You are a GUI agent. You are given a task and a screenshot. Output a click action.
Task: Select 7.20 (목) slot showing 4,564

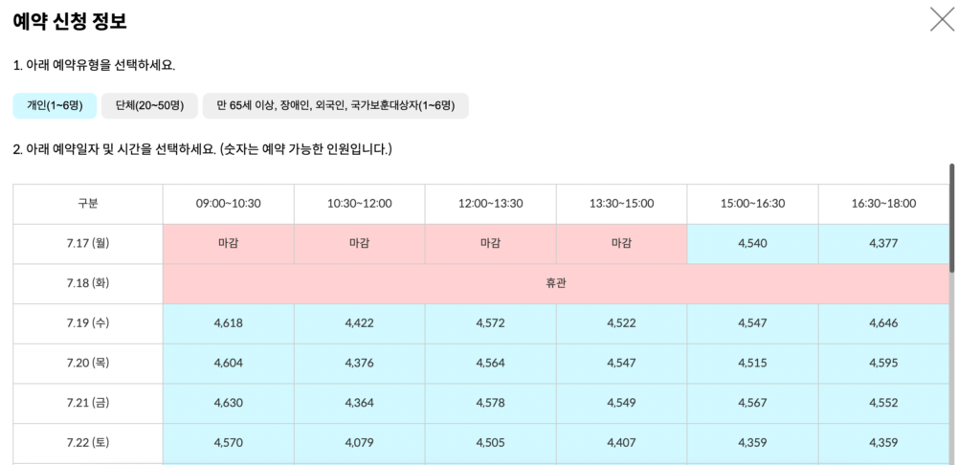point(491,364)
